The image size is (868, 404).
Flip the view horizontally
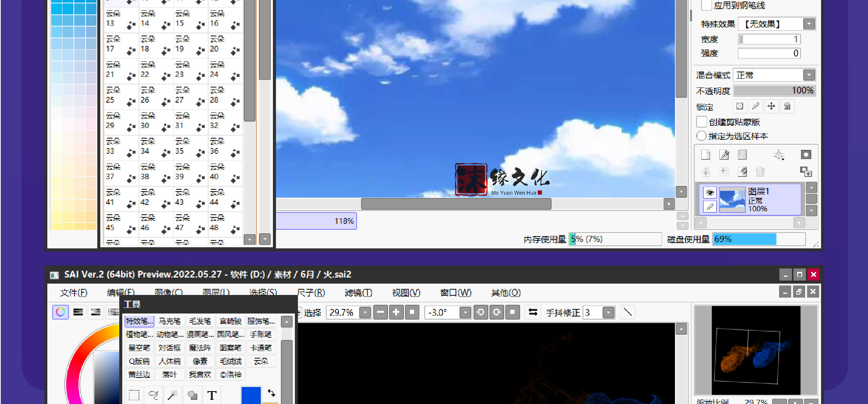[533, 312]
